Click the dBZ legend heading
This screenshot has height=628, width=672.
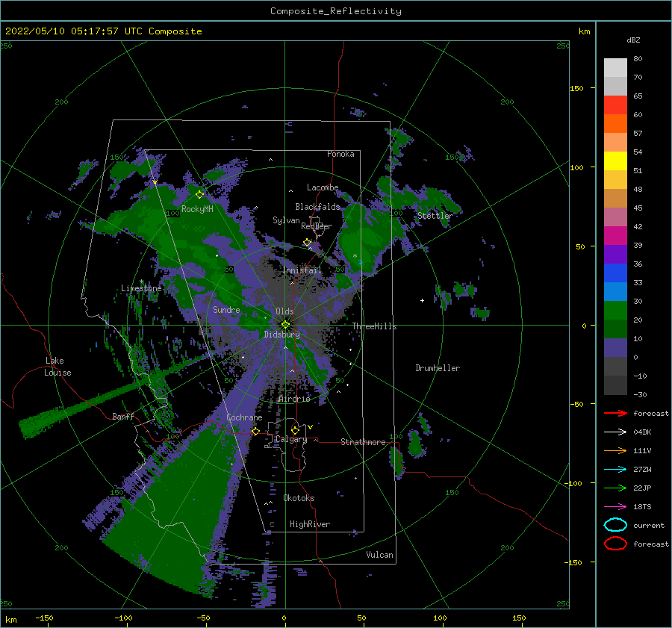[633, 40]
